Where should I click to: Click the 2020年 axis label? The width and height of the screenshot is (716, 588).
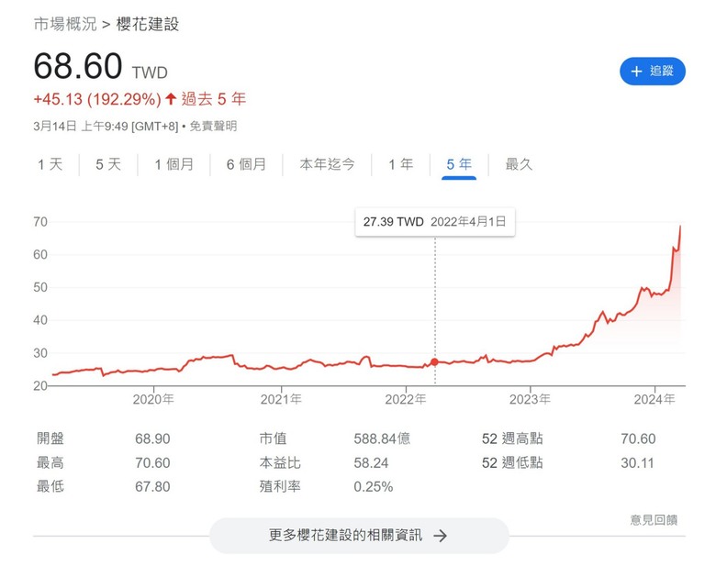coord(153,400)
